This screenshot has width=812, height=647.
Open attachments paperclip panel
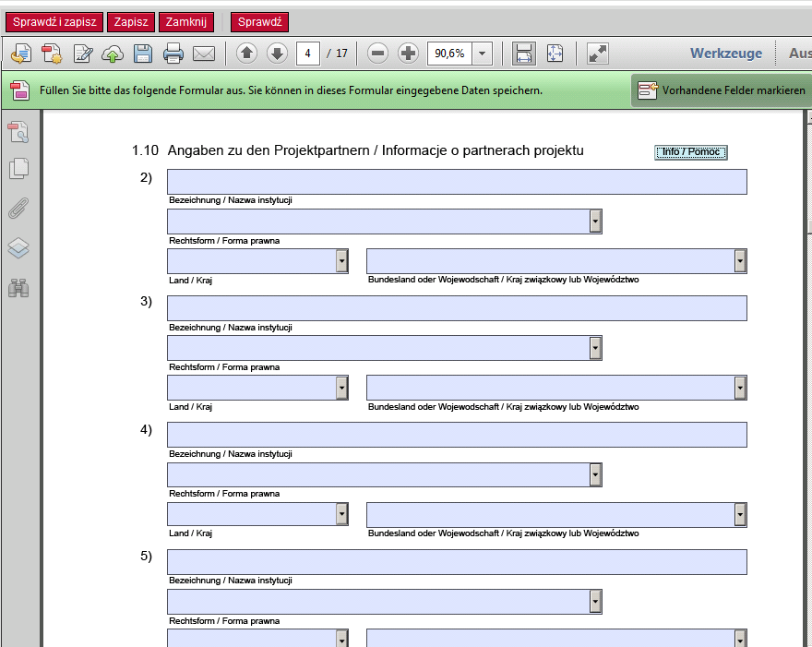coord(18,209)
